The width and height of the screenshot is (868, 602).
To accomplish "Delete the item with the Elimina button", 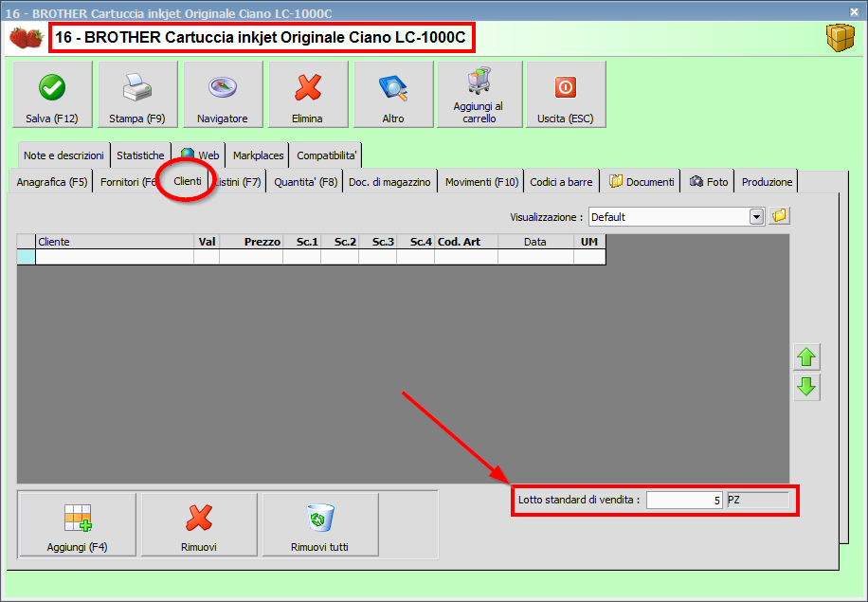I will 308,94.
